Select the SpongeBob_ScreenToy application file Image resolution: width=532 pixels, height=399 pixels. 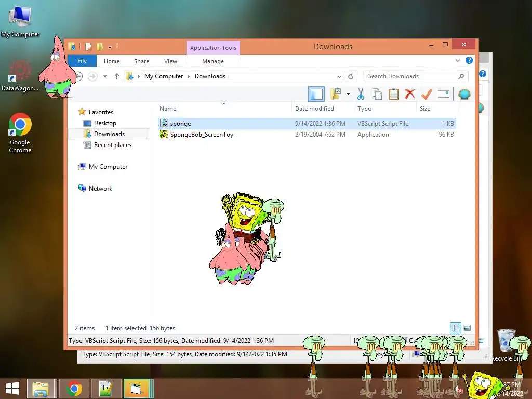click(x=307, y=135)
